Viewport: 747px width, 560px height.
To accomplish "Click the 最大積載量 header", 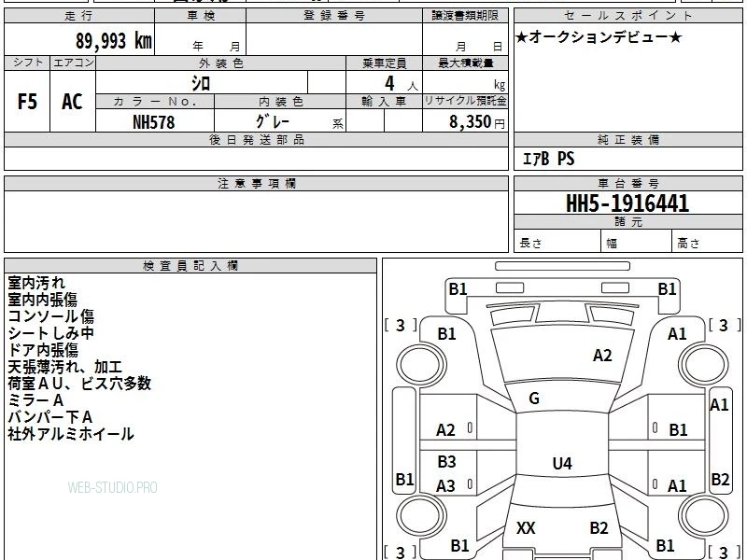I will 465,63.
